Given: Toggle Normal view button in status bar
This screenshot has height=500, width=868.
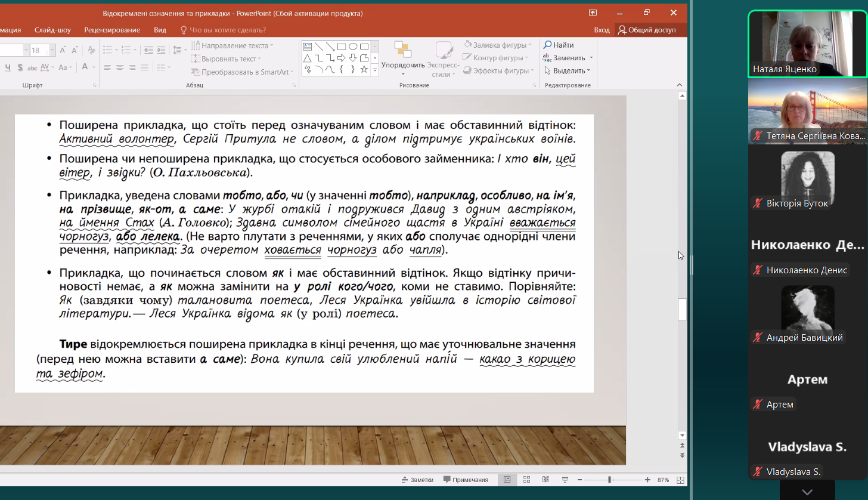Looking at the screenshot, I should click(507, 480).
